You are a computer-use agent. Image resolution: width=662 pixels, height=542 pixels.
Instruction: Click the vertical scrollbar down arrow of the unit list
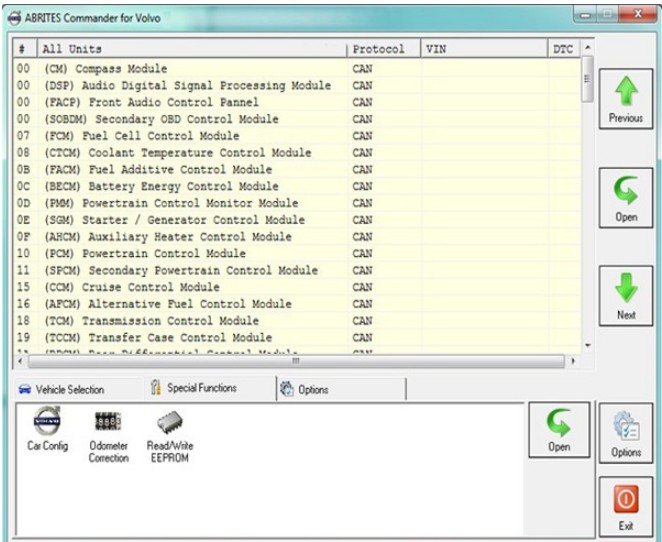pyautogui.click(x=587, y=345)
